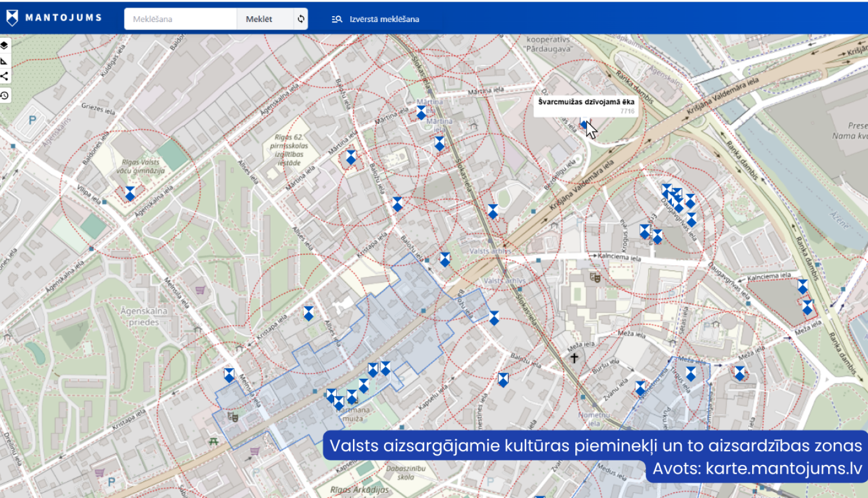Open Izvērstā meklēšana advanced search

376,19
